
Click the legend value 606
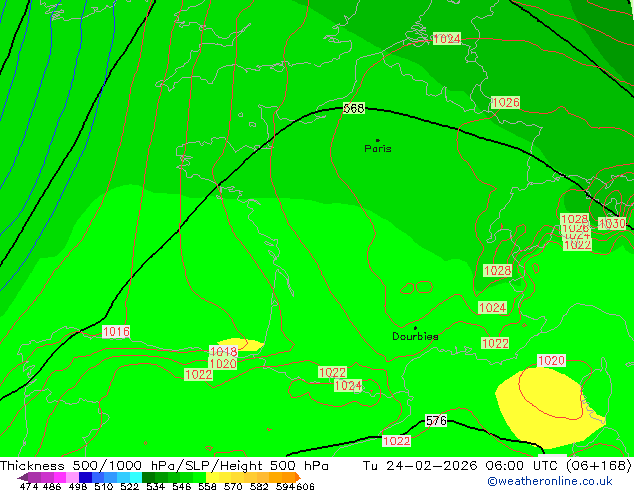tap(305, 486)
